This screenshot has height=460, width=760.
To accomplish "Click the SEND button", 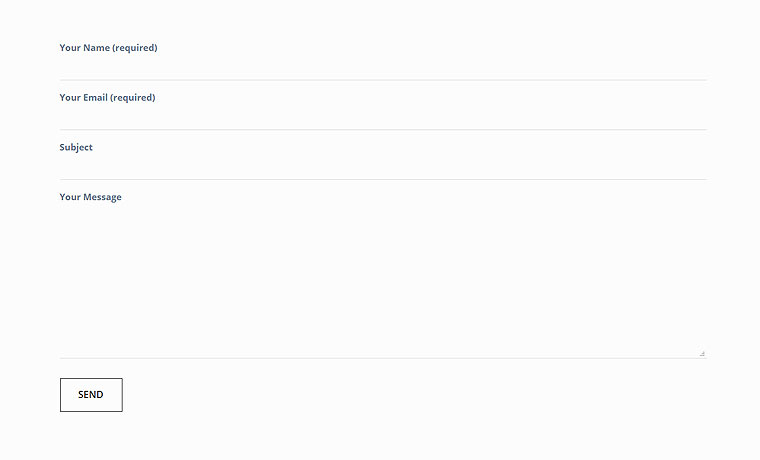I will pyautogui.click(x=91, y=395).
